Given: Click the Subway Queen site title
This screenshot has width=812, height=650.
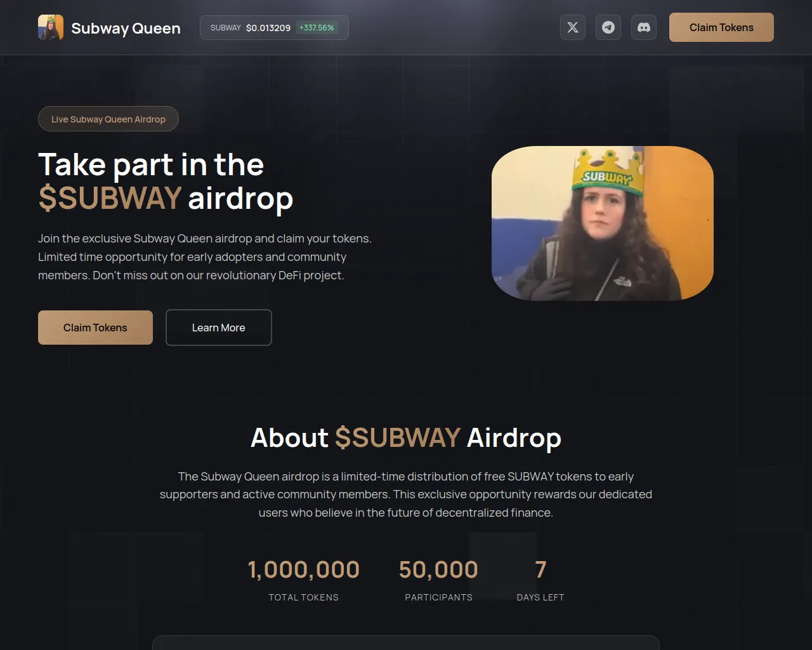Looking at the screenshot, I should coord(126,28).
